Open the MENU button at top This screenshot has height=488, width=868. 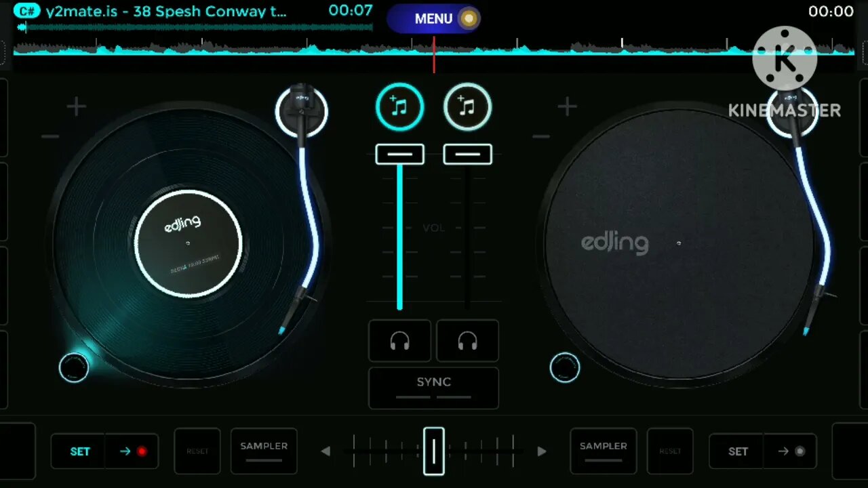434,18
